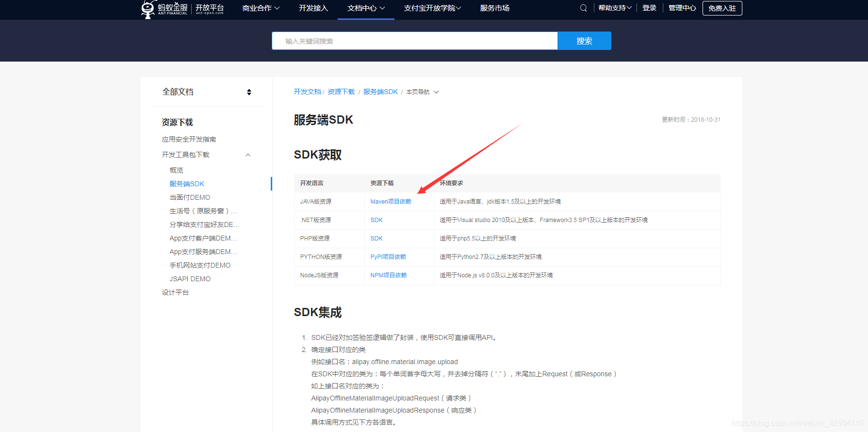The width and height of the screenshot is (868, 432).
Task: Expand the 帮助支持 dropdown
Action: pos(615,8)
